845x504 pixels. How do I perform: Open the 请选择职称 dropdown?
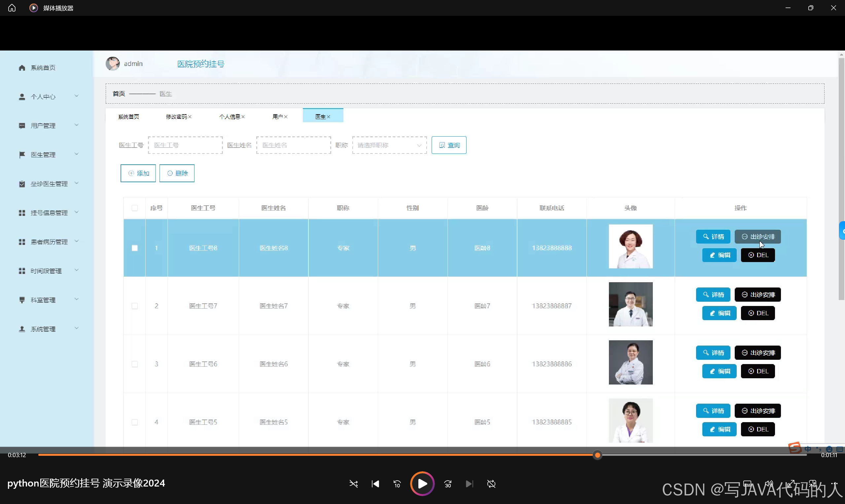(x=389, y=145)
